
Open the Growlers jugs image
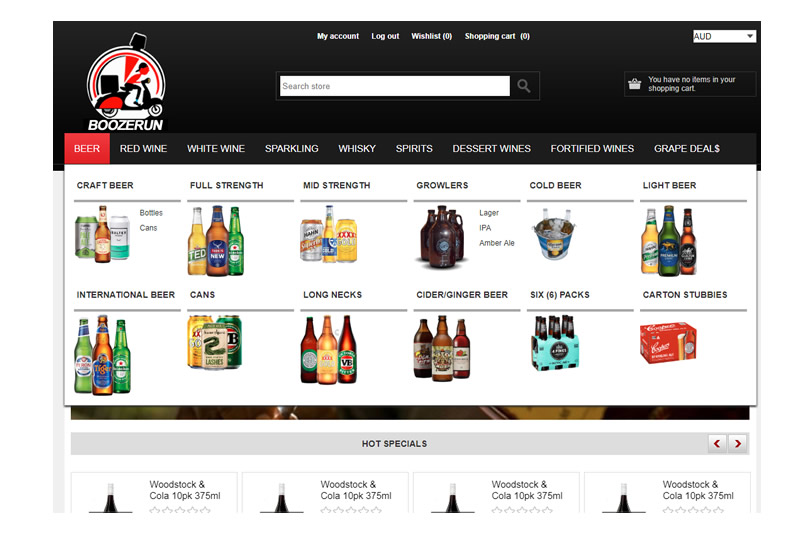(442, 237)
